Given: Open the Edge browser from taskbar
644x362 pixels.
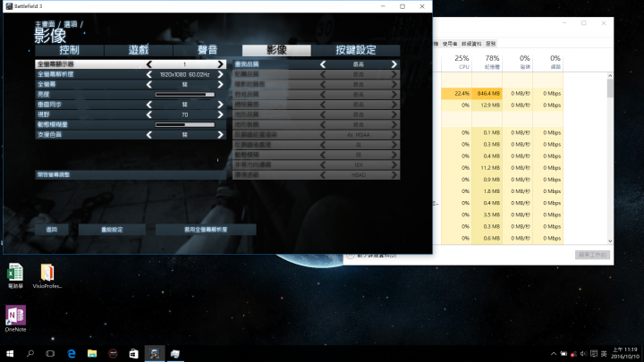Looking at the screenshot, I should pyautogui.click(x=72, y=353).
